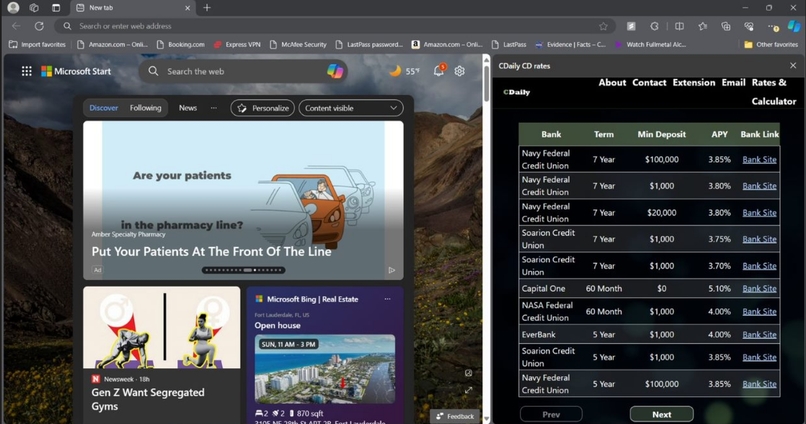Viewport: 806px width, 424px height.
Task: Open the About menu in CDaily
Action: (612, 83)
